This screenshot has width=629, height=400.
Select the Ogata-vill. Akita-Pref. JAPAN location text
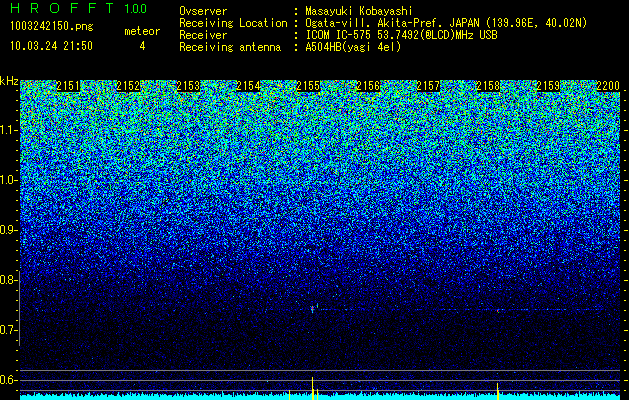pos(446,23)
